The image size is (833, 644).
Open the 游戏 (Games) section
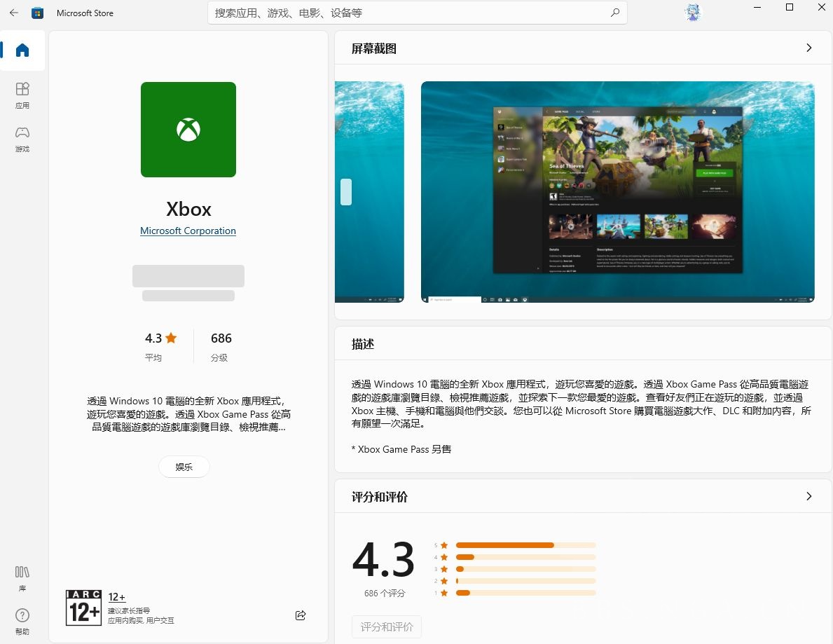click(22, 139)
